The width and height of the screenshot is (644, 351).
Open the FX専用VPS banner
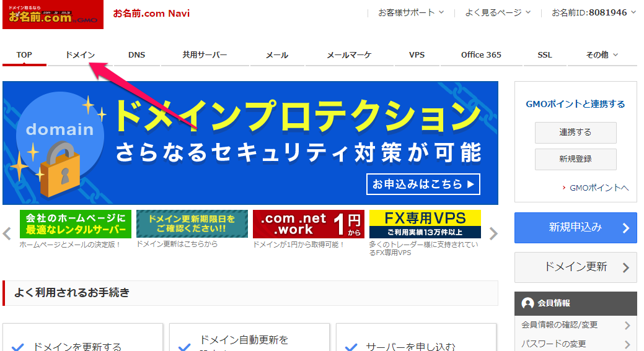(425, 224)
